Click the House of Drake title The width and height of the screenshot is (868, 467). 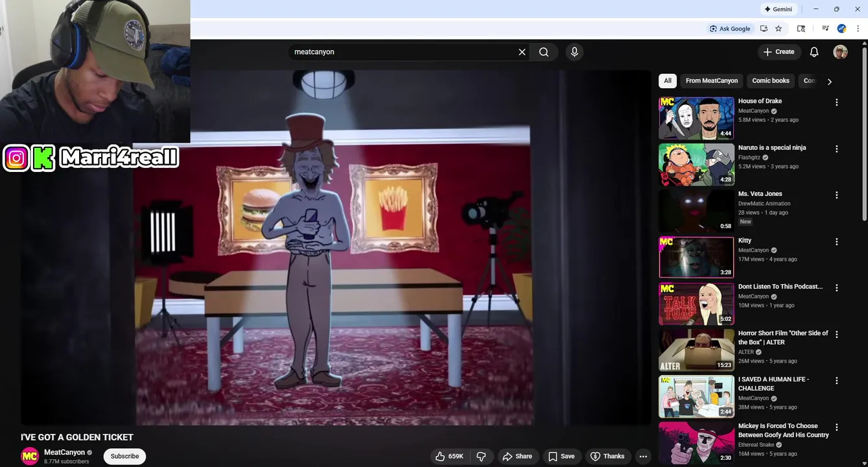[760, 101]
